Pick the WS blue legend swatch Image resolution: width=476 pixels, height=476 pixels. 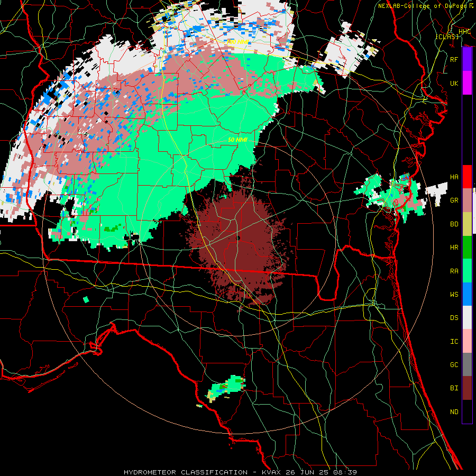pyautogui.click(x=467, y=294)
